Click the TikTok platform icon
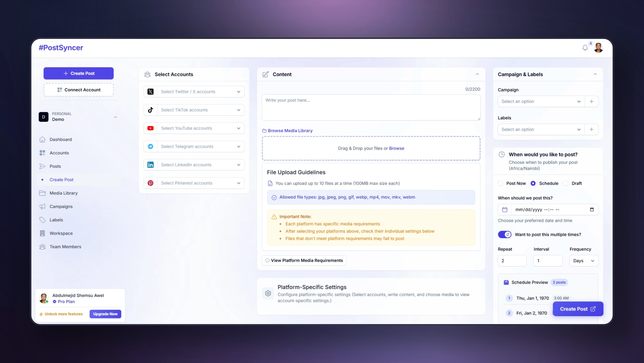Viewport: 644px width, 363px height. pos(150,110)
